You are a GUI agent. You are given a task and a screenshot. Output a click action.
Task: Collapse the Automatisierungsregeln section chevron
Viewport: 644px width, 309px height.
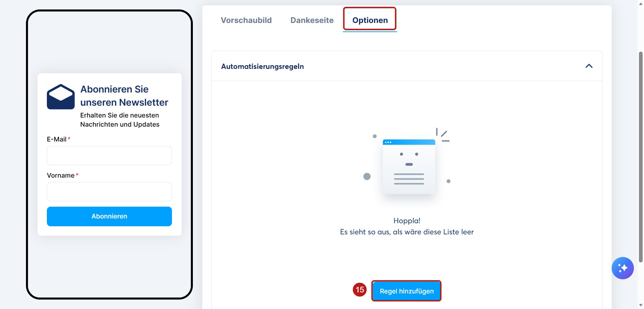(589, 66)
